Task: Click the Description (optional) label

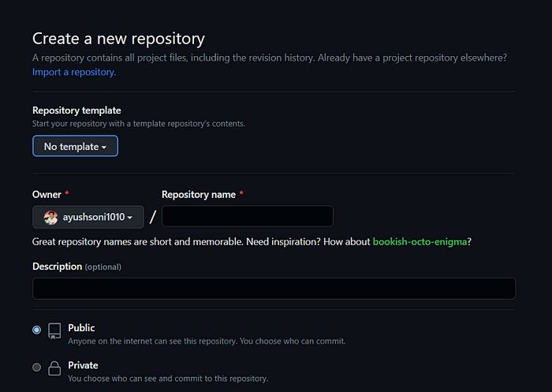Action: point(76,267)
